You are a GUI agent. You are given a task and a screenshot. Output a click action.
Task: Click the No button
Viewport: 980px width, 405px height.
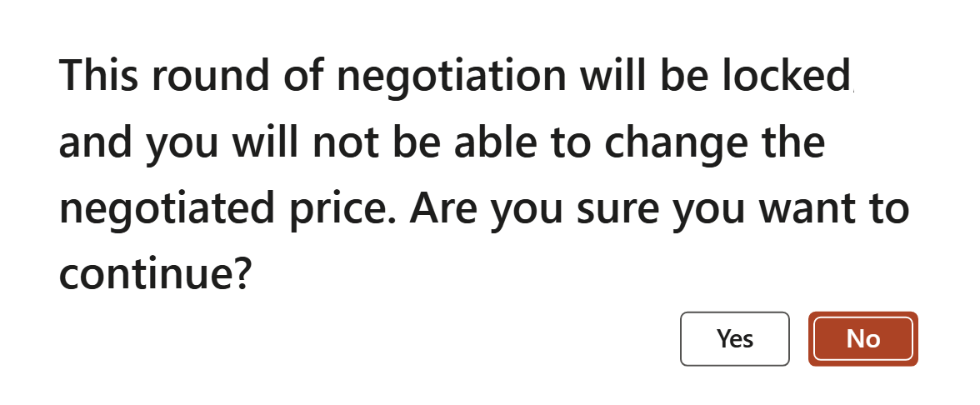[863, 338]
